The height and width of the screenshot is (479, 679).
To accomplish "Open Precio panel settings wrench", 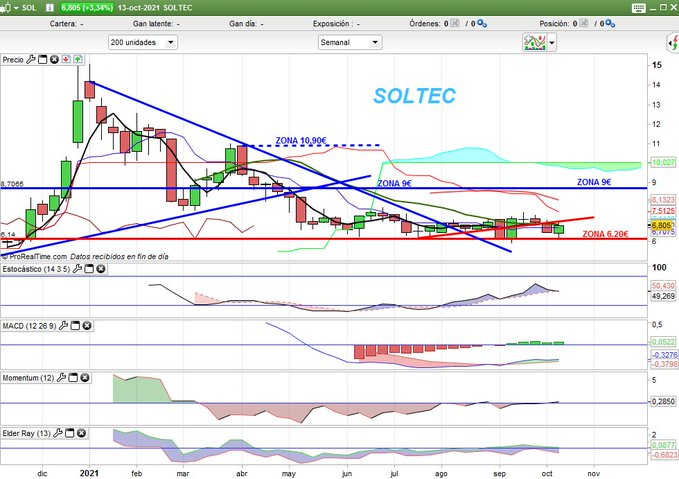I will (x=31, y=60).
